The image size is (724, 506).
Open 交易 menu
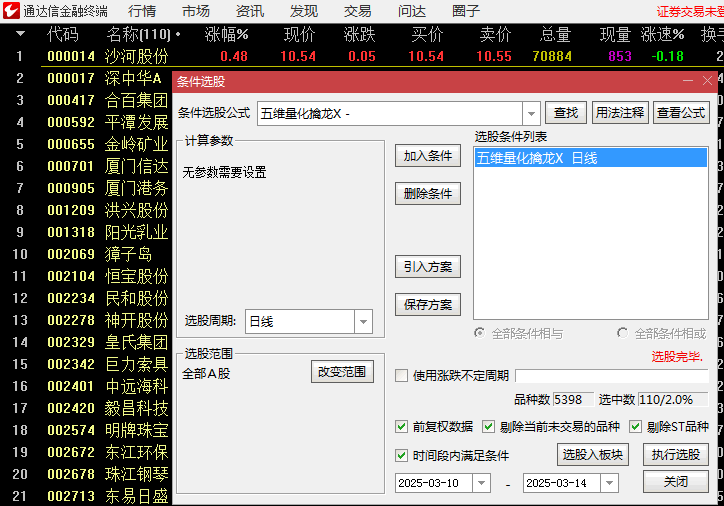(358, 11)
